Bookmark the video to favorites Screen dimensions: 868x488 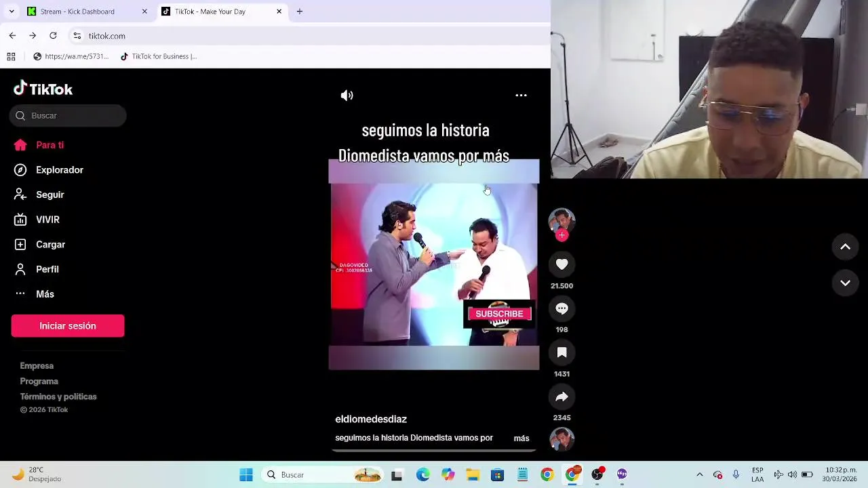click(561, 352)
